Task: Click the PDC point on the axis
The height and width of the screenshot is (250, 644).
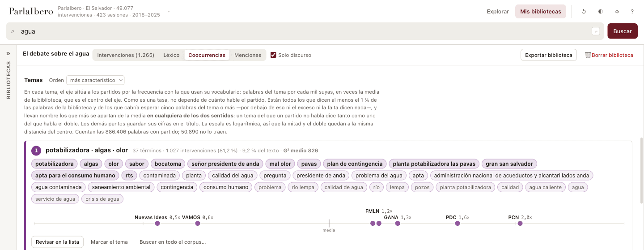Action: [x=458, y=224]
